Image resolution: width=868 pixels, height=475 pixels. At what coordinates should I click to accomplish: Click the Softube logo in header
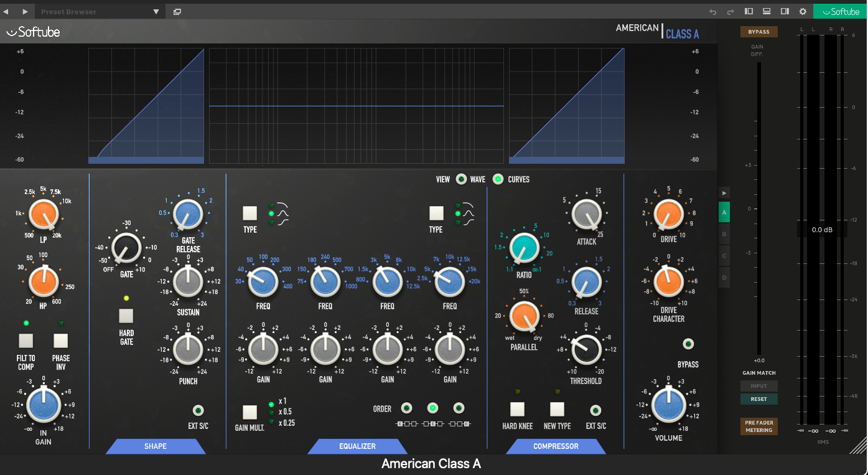(x=33, y=32)
